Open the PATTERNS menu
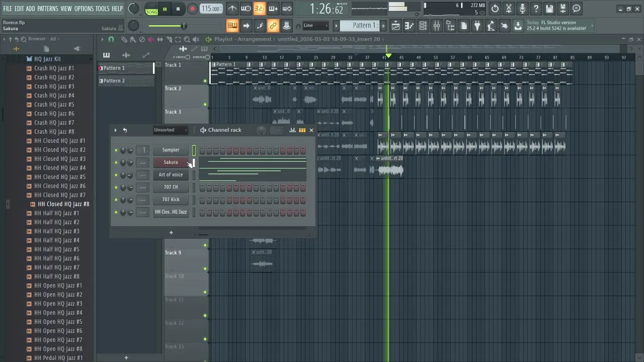Screen dimensions: 644x362 (x=48, y=9)
